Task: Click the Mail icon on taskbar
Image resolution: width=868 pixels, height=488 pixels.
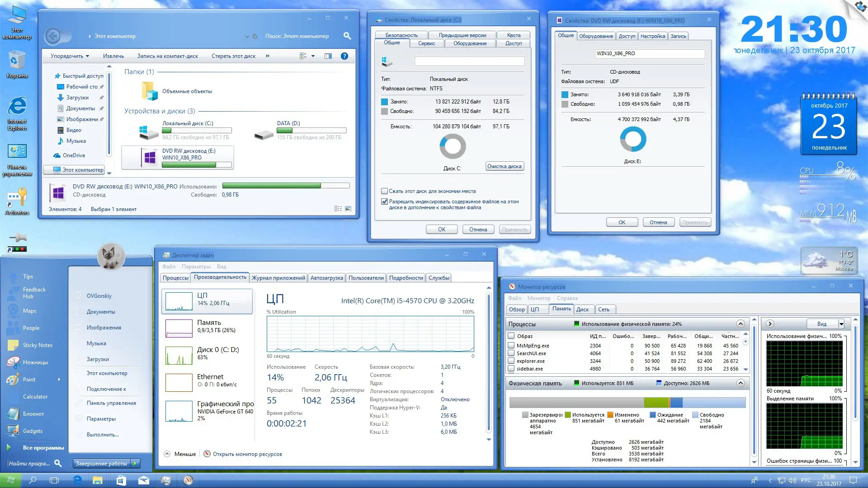Action: (x=144, y=480)
